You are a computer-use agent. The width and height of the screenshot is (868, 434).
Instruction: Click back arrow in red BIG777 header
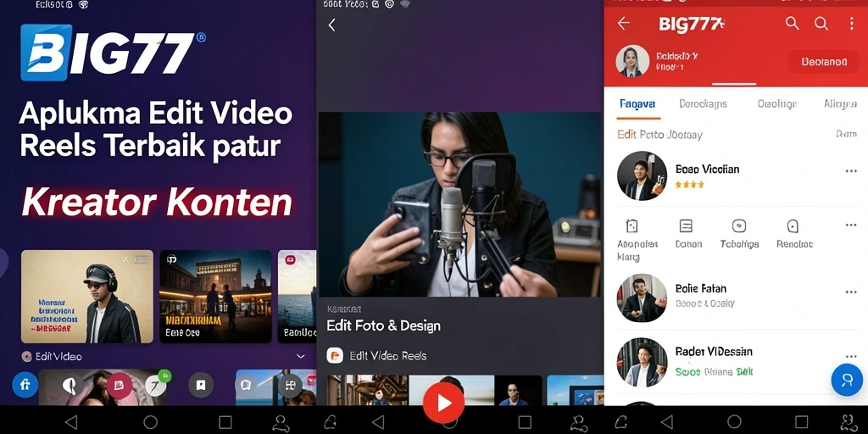click(x=624, y=23)
